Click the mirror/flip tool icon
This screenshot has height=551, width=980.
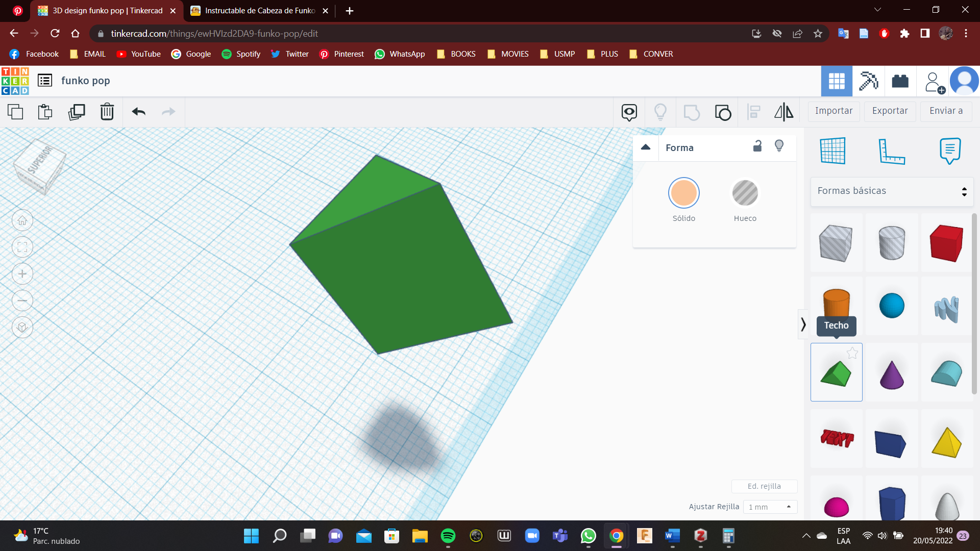[x=783, y=112]
